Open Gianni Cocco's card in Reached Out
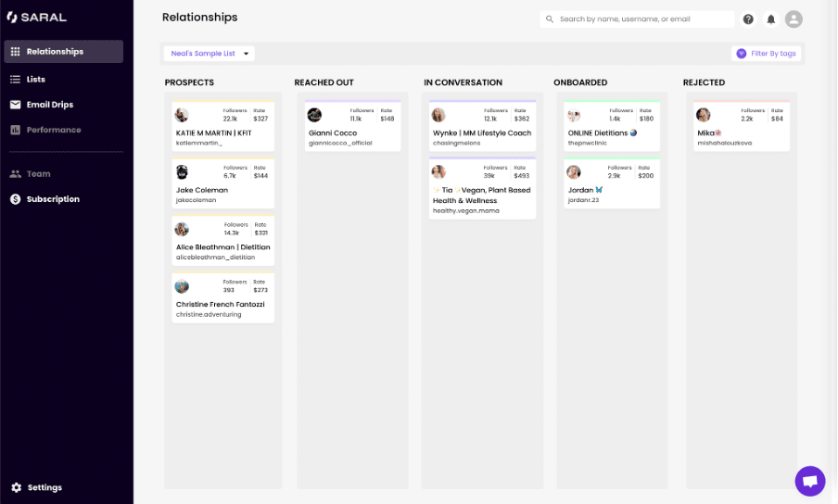The image size is (838, 504). (352, 127)
